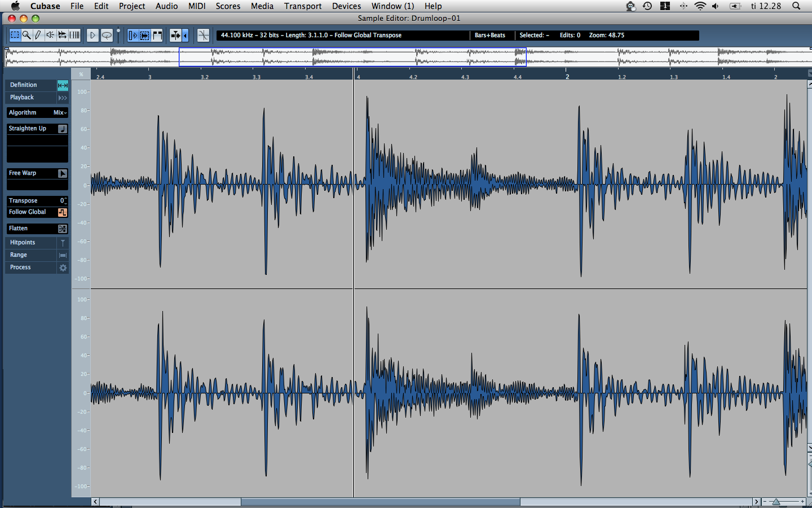Click the horizontal scrollbar thumb
Viewport: 812px width, 508px height.
coord(381,502)
